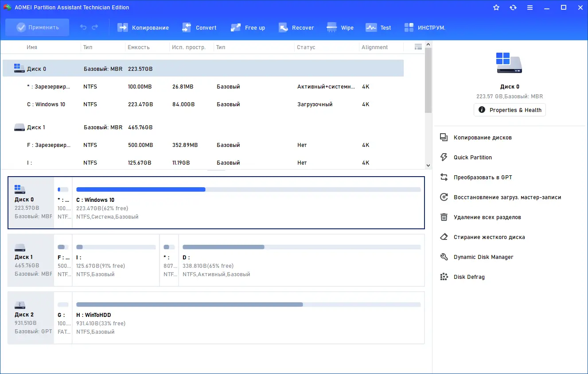The height and width of the screenshot is (374, 588).
Task: Open the ИНСТРУМ. tools menu
Action: pos(424,27)
